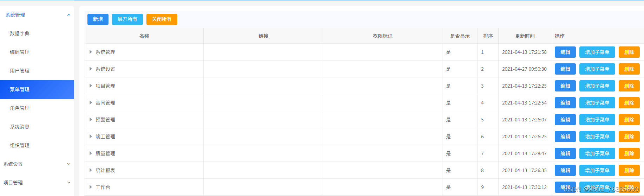Click the 更新时间 column header

525,36
